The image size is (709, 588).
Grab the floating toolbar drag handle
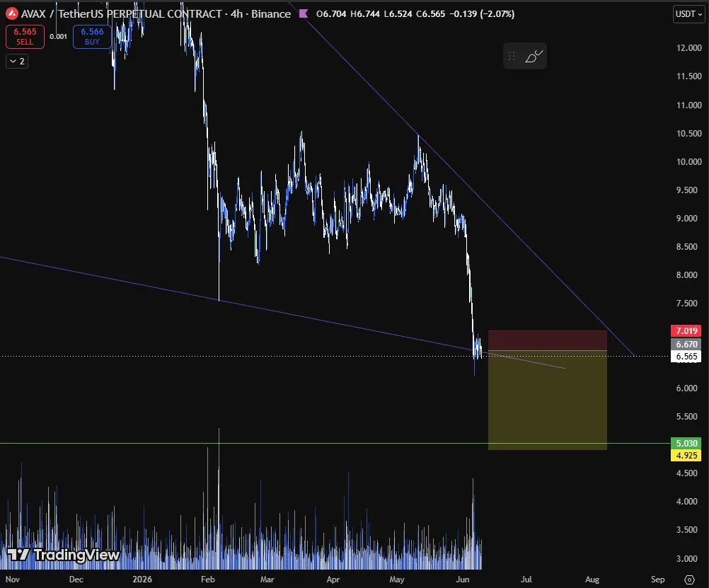click(512, 56)
